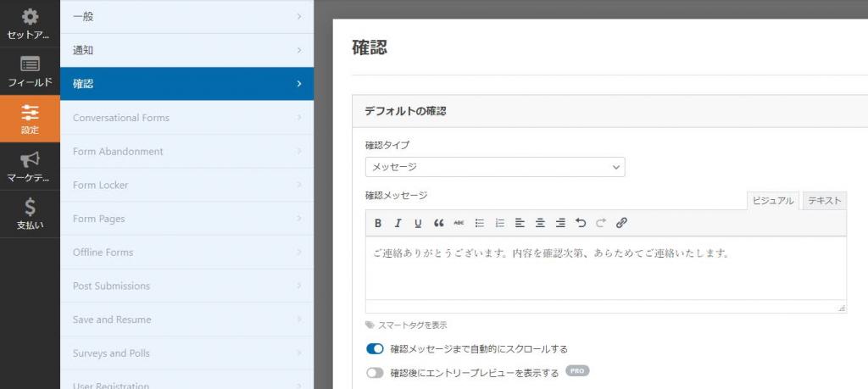Expand the Surveys and Polls row chevron
This screenshot has width=868, height=389.
click(299, 353)
